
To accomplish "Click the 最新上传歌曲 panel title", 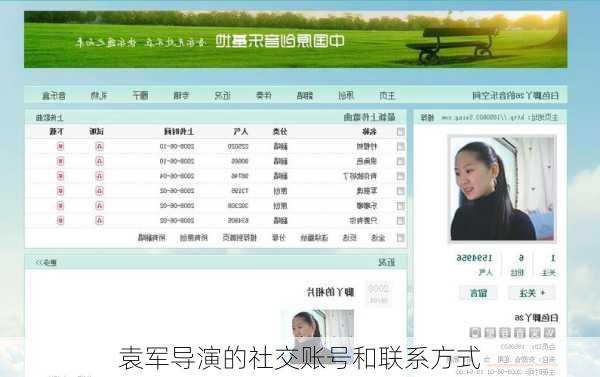I will (x=369, y=118).
